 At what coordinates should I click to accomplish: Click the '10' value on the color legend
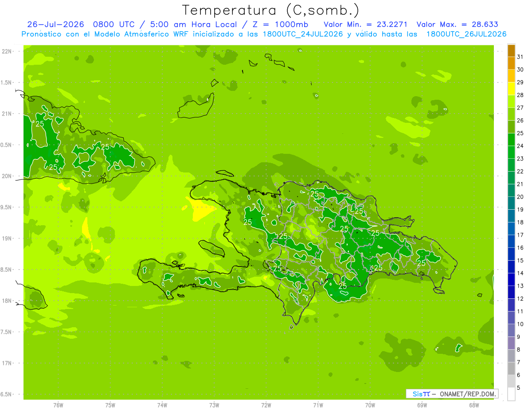pos(520,324)
